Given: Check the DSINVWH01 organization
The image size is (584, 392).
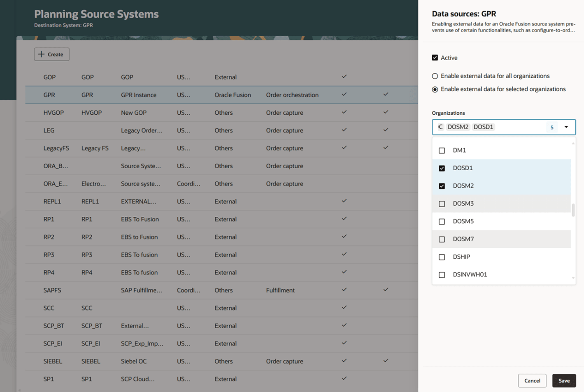Looking at the screenshot, I should coord(442,274).
